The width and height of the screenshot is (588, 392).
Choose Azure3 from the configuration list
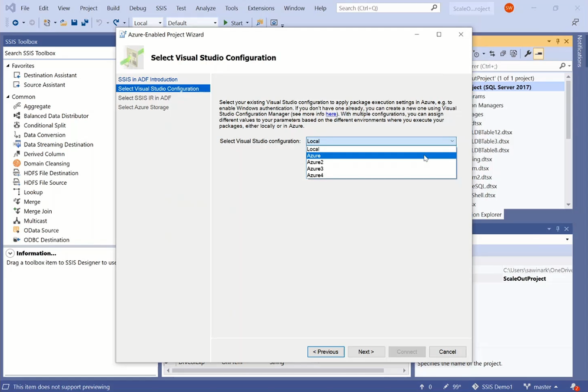click(381, 169)
